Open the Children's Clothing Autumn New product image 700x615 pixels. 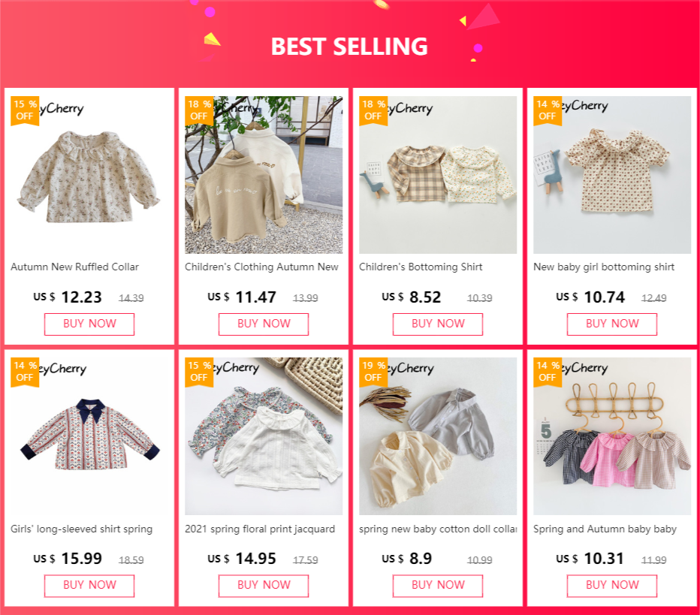pyautogui.click(x=264, y=175)
